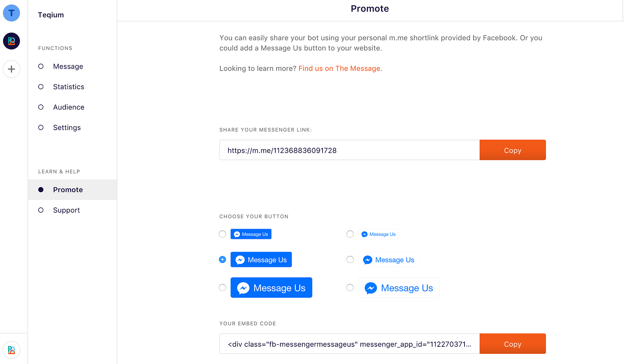This screenshot has width=624, height=364.
Task: Choose the large white Message Us radio option
Action: click(x=350, y=288)
